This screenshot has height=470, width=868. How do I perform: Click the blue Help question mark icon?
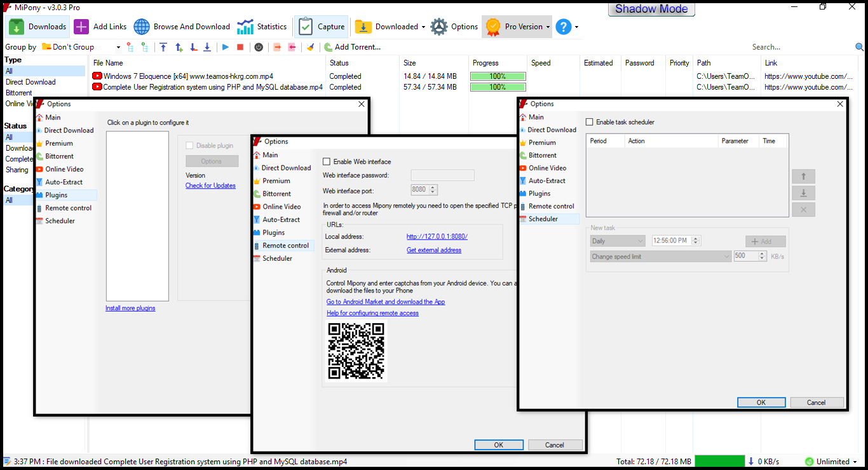pos(563,27)
